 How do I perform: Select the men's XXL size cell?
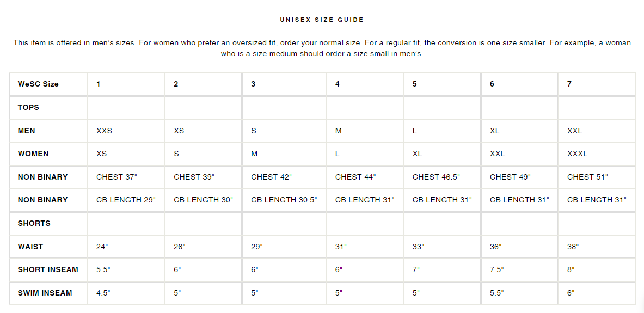[574, 131]
